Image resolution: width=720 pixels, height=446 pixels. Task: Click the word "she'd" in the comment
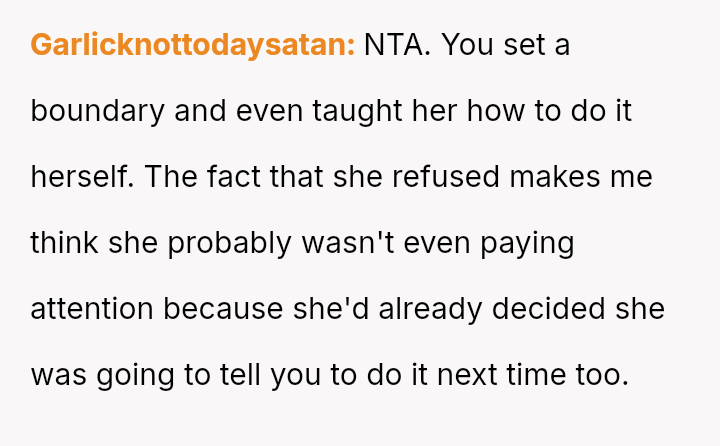pyautogui.click(x=325, y=309)
